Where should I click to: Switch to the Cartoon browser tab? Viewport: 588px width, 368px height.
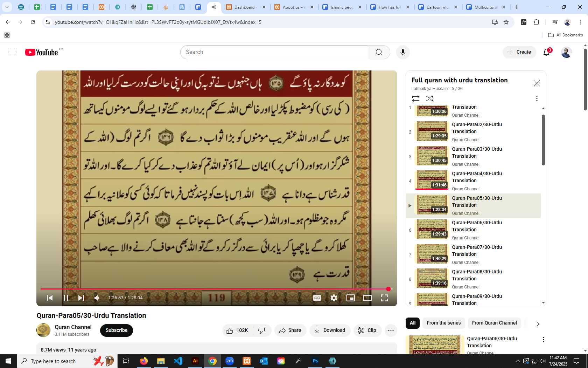pos(438,7)
